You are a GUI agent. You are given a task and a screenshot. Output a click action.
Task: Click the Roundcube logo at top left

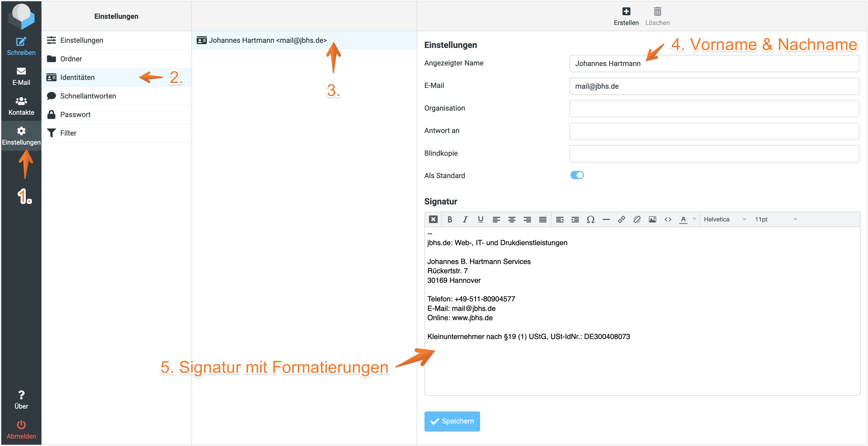[21, 16]
